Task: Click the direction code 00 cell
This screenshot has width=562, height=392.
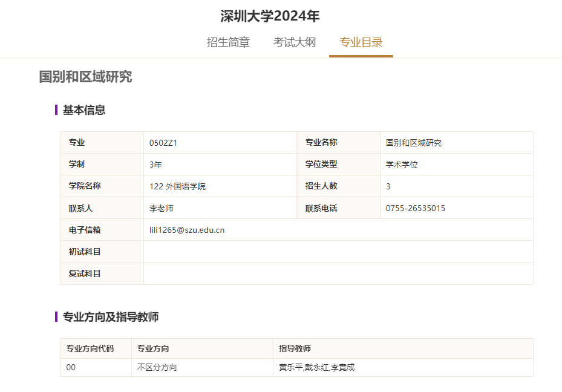Action: pyautogui.click(x=96, y=368)
